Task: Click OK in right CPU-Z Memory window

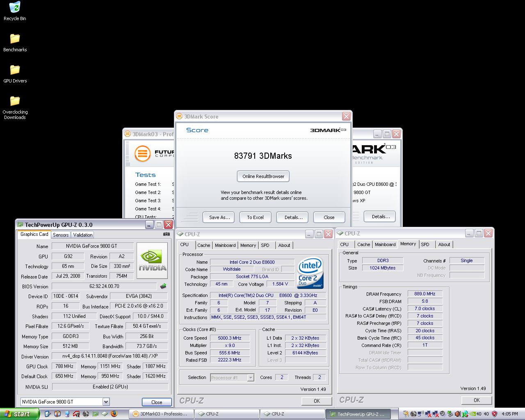Action: click(x=477, y=400)
